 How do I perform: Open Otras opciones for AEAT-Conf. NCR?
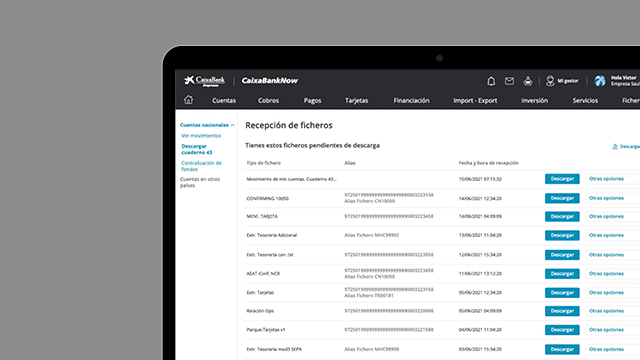click(612, 273)
